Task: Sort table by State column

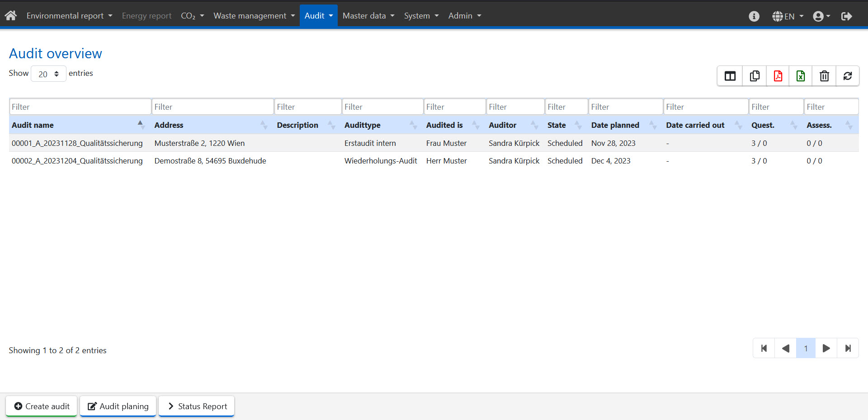Action: (x=557, y=125)
